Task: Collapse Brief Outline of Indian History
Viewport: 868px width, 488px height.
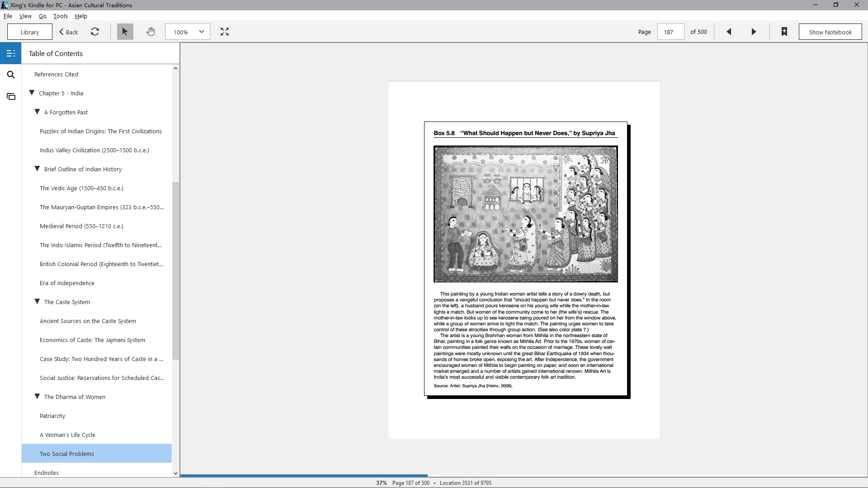Action: pyautogui.click(x=37, y=169)
